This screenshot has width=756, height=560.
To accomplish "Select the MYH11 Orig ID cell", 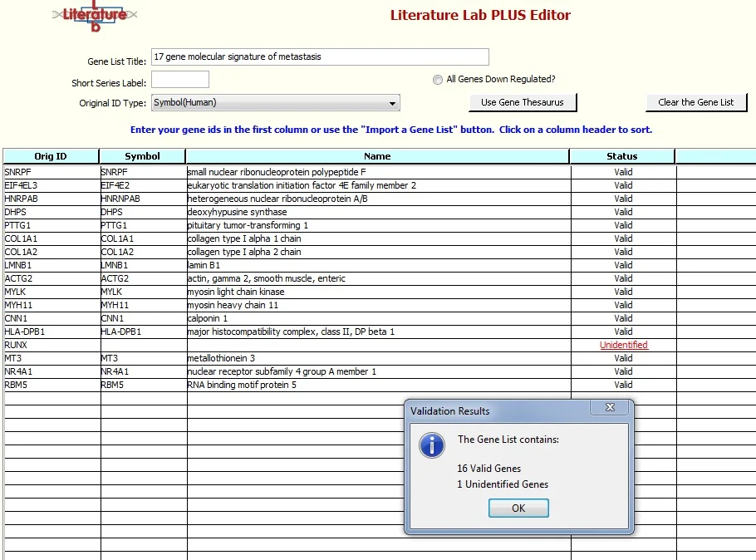I will (x=52, y=305).
